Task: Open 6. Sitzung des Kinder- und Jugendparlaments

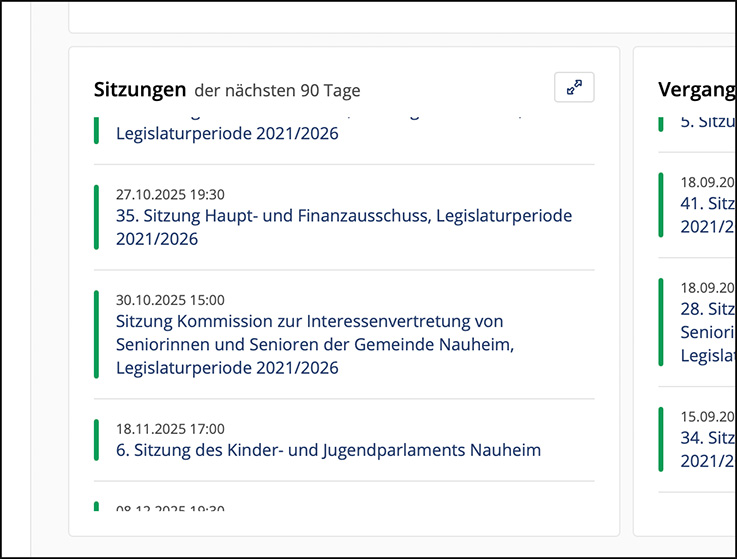Action: (x=328, y=450)
